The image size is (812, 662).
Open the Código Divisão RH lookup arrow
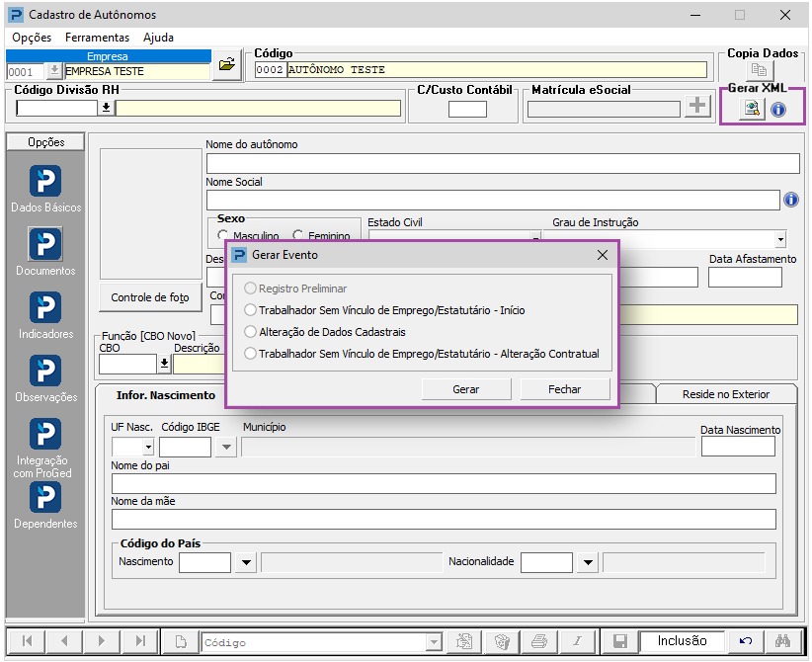pos(106,108)
